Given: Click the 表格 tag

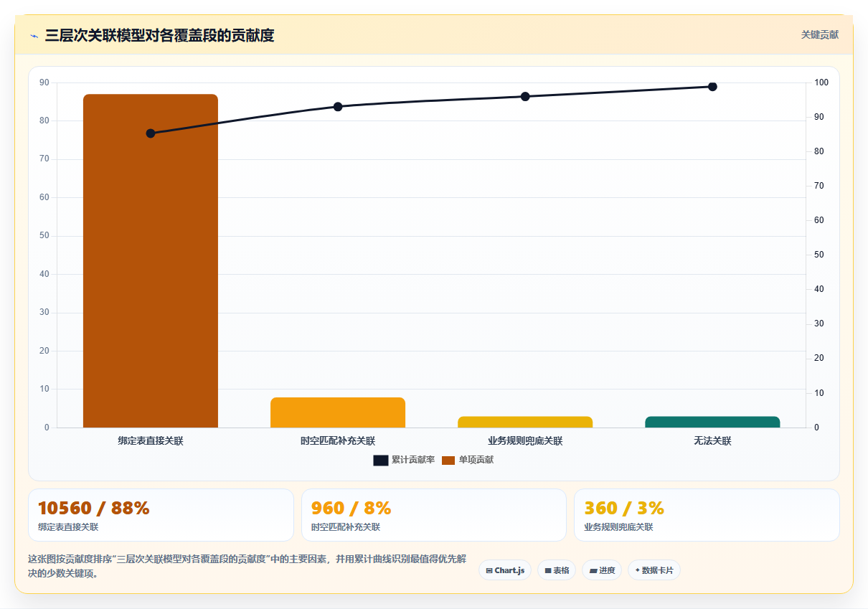Looking at the screenshot, I should coord(557,570).
